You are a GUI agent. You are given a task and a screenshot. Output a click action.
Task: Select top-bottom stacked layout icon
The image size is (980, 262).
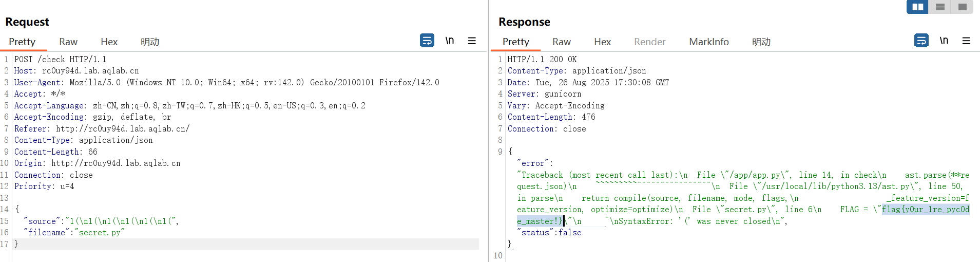[940, 7]
